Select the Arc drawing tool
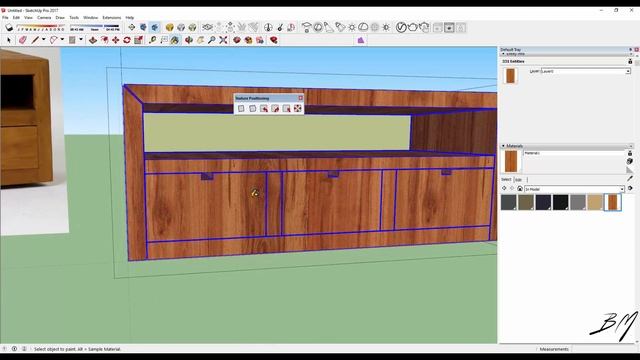Image resolution: width=640 pixels, height=360 pixels. (x=53, y=40)
